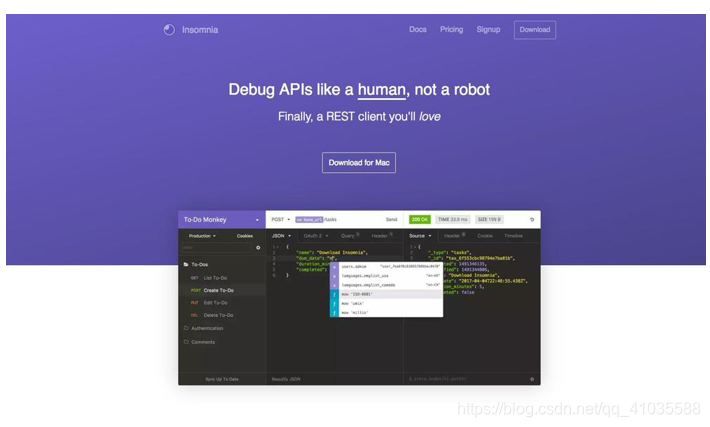Choose users_admin autocomplete suggestion

click(x=386, y=267)
